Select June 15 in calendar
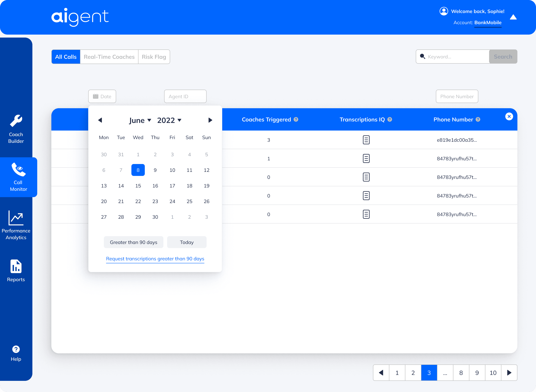Screen dimensions: 536x392 click(x=138, y=186)
